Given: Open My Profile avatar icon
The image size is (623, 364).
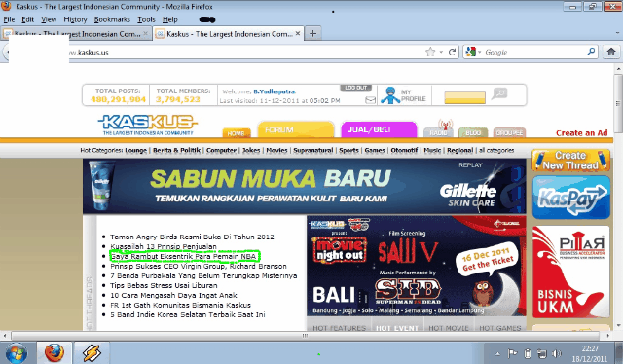Looking at the screenshot, I should (x=390, y=95).
